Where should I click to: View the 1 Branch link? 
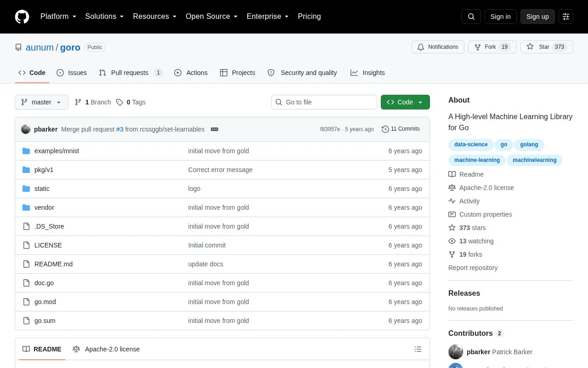coord(93,102)
